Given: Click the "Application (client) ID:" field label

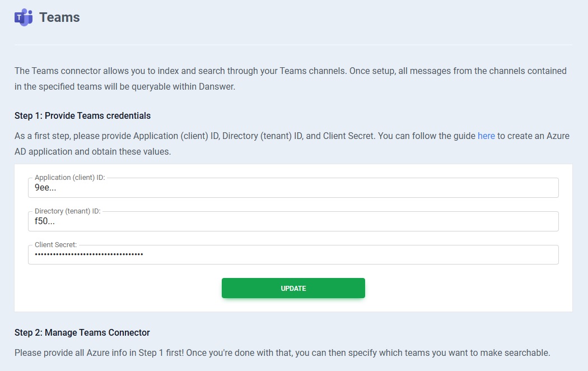Looking at the screenshot, I should coord(69,178).
